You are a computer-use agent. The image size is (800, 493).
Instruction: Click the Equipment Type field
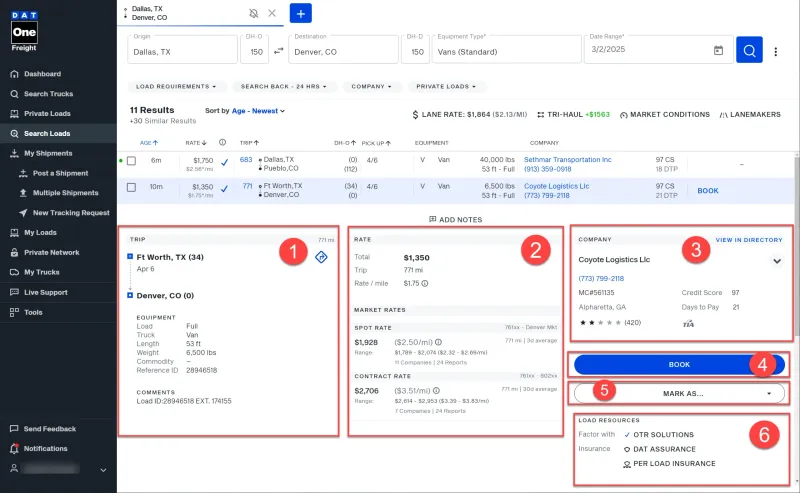pos(507,50)
